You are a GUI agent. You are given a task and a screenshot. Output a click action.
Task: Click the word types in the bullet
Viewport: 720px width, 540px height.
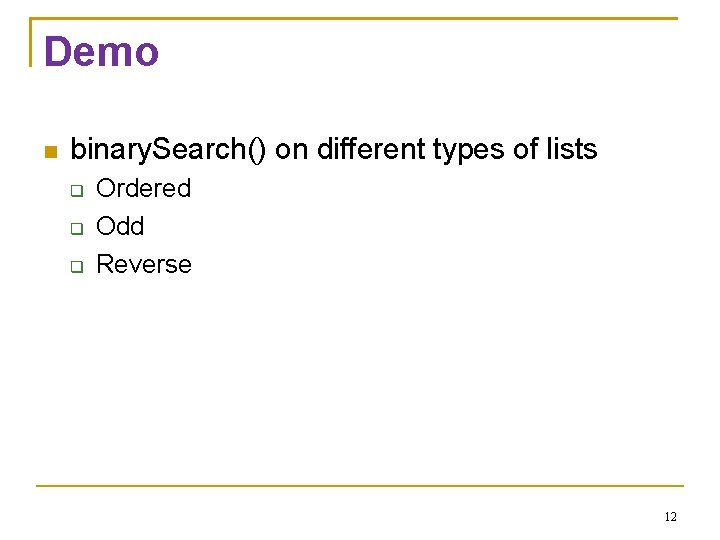point(468,150)
